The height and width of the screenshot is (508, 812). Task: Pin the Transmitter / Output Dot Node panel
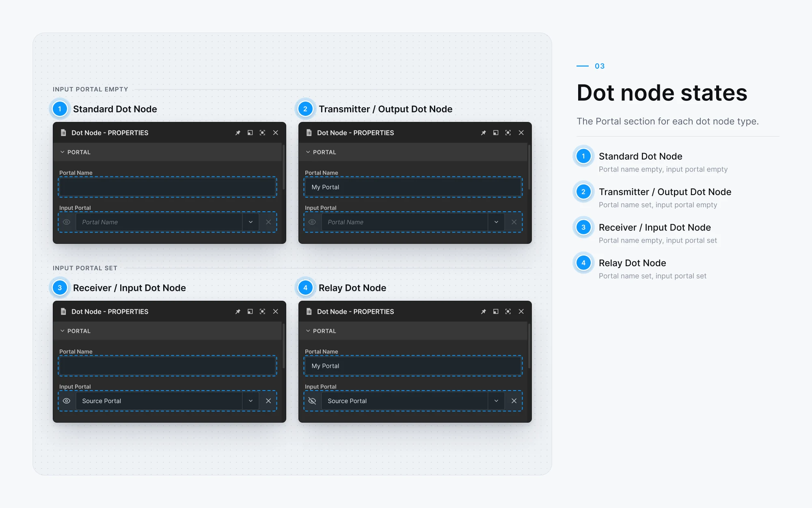(x=484, y=133)
